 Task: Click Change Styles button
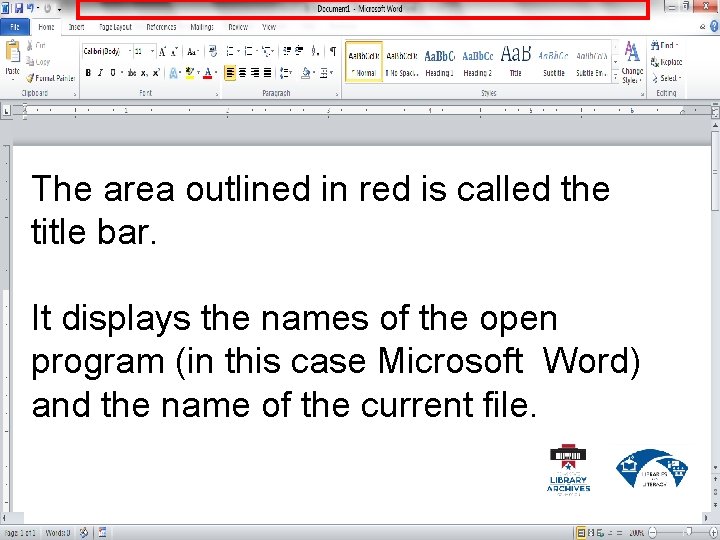[632, 62]
